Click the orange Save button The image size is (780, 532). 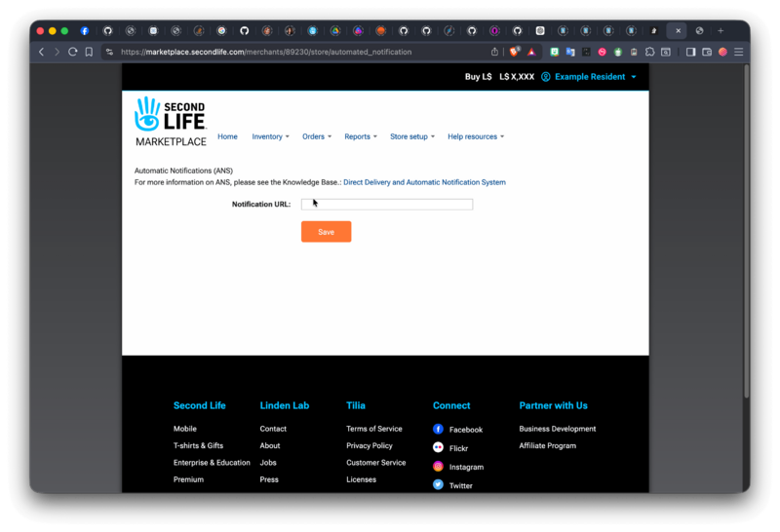click(x=327, y=232)
